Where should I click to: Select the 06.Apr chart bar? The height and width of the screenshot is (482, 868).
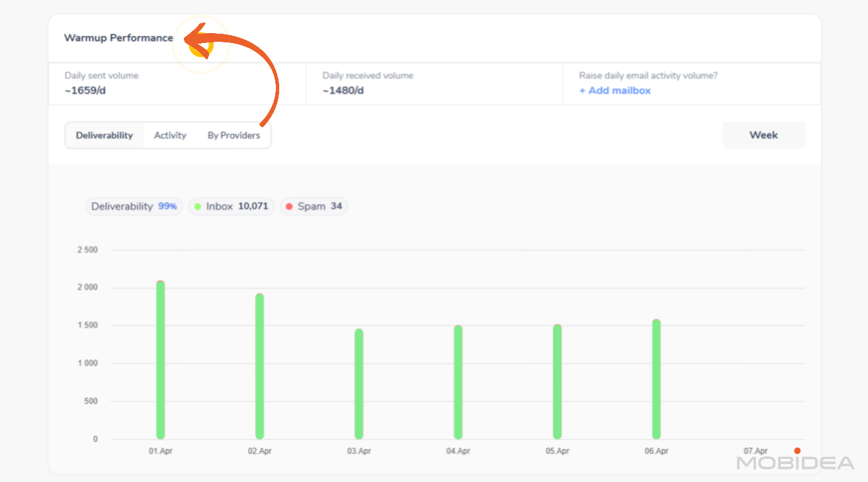(656, 379)
